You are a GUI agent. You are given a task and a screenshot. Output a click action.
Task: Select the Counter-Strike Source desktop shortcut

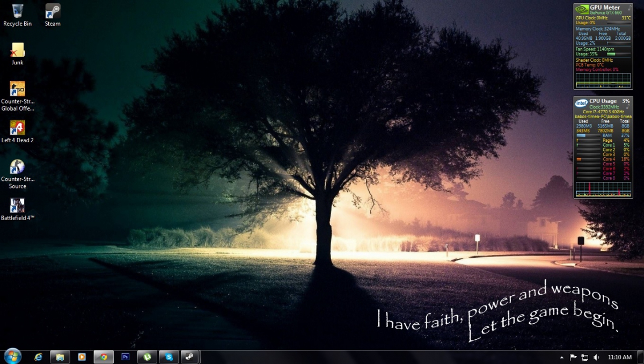17,174
